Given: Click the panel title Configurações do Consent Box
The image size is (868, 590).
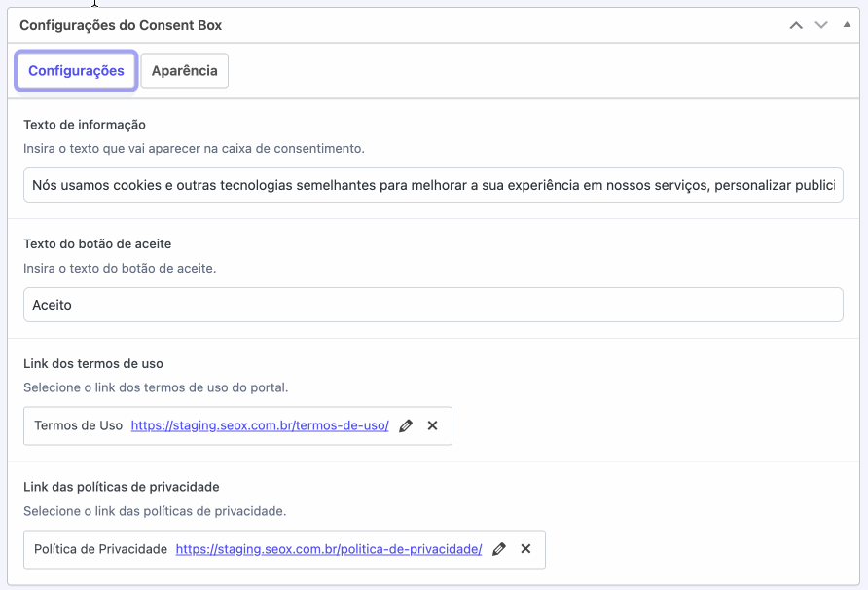Looking at the screenshot, I should click(121, 25).
